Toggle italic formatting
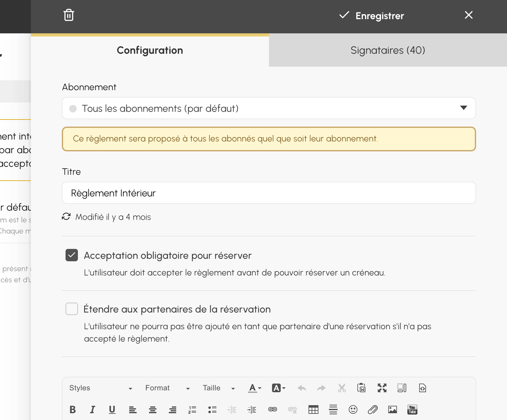The height and width of the screenshot is (420, 507). 92,409
